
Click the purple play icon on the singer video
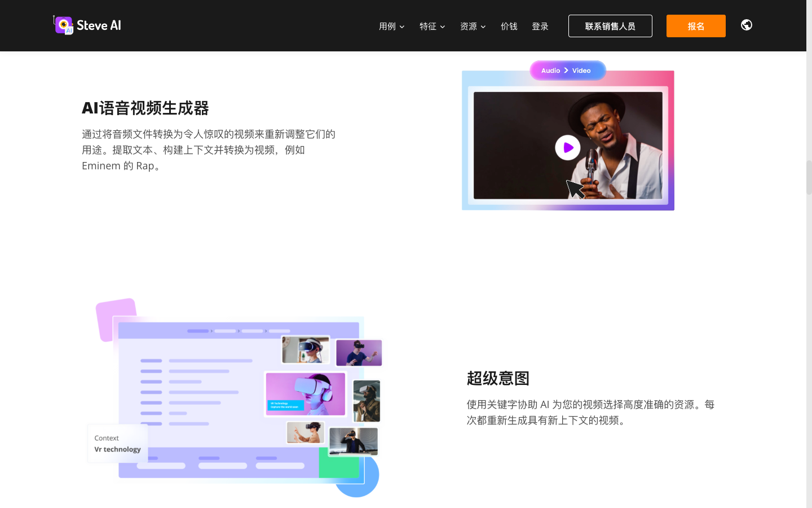pos(568,147)
